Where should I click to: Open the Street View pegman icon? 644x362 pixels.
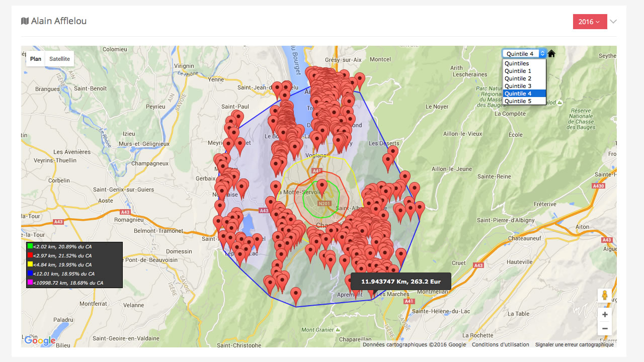(x=605, y=296)
